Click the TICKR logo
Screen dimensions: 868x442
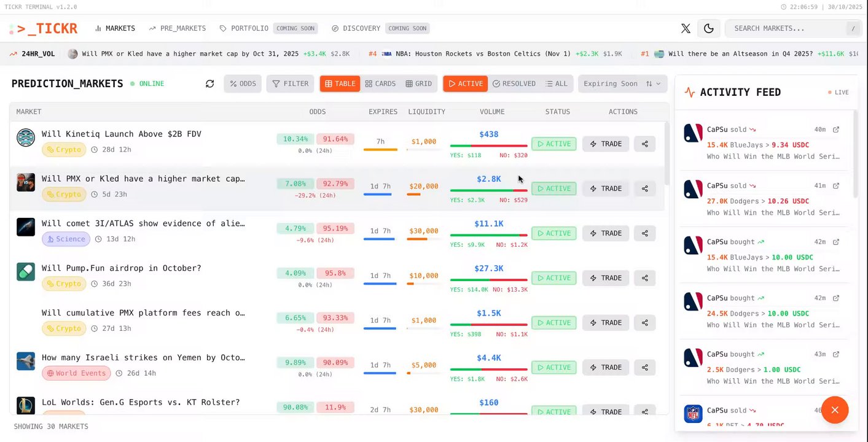point(42,28)
